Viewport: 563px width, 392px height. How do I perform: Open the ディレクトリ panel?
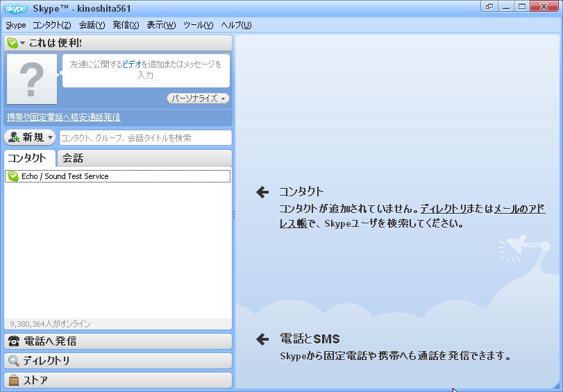(118, 360)
